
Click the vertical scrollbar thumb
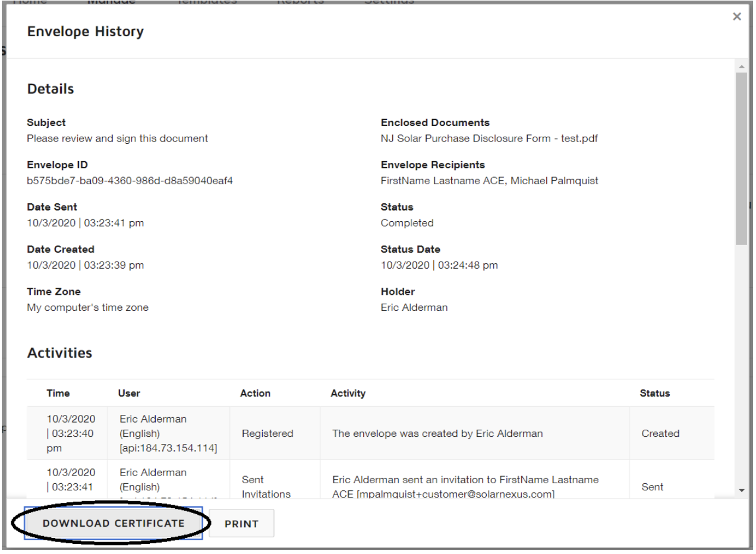[x=741, y=158]
